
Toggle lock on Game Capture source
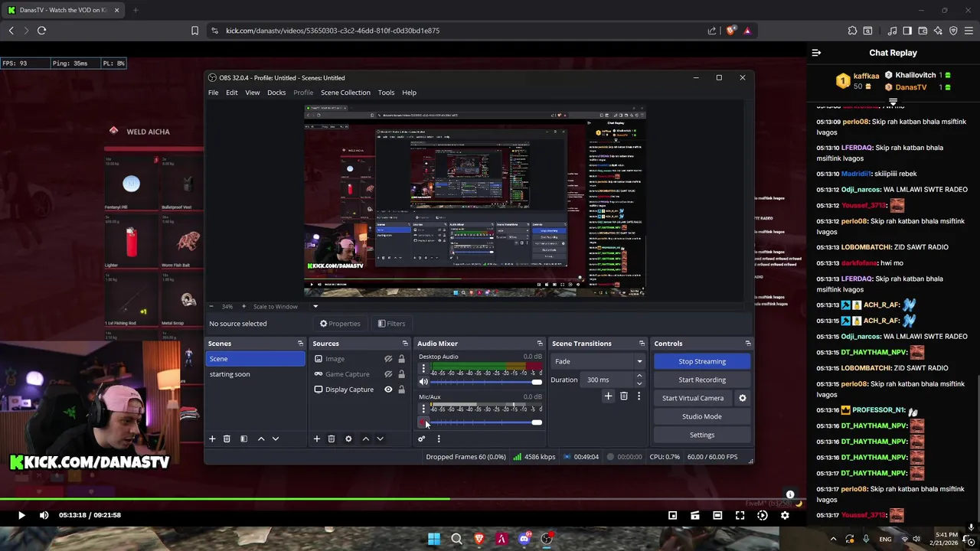(401, 374)
